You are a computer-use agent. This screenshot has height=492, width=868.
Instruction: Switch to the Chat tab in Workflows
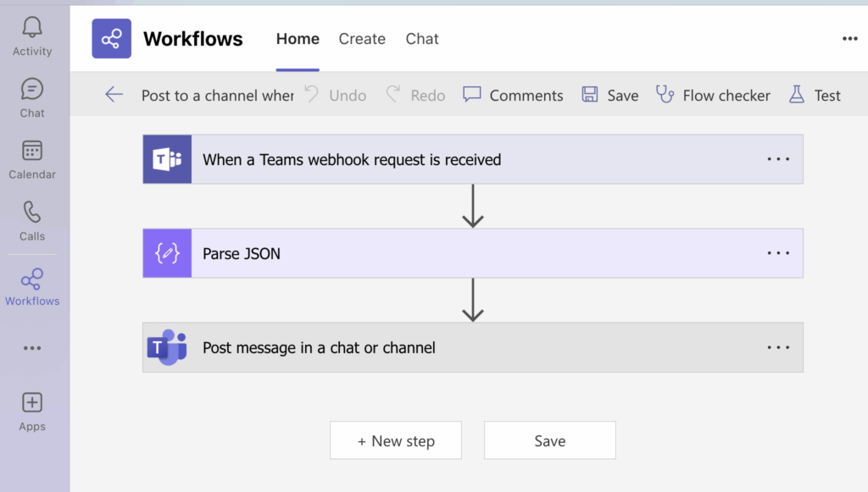pyautogui.click(x=422, y=39)
